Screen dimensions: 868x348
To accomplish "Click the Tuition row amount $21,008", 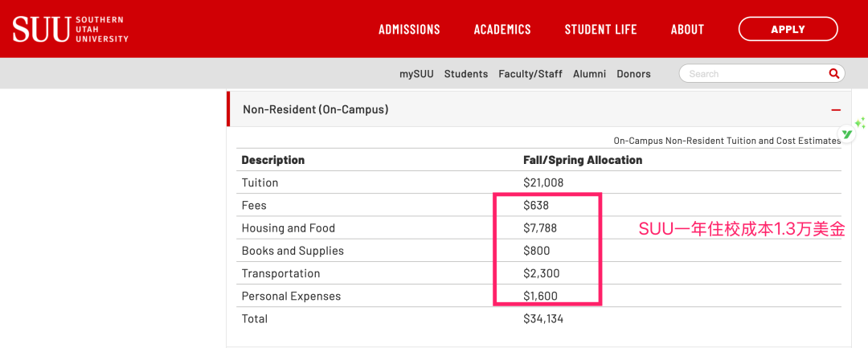I will 543,182.
